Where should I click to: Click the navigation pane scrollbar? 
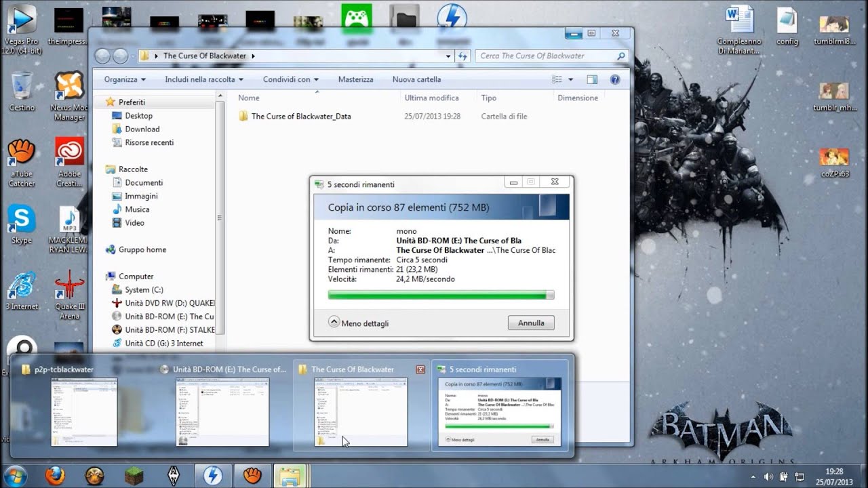[x=219, y=217]
